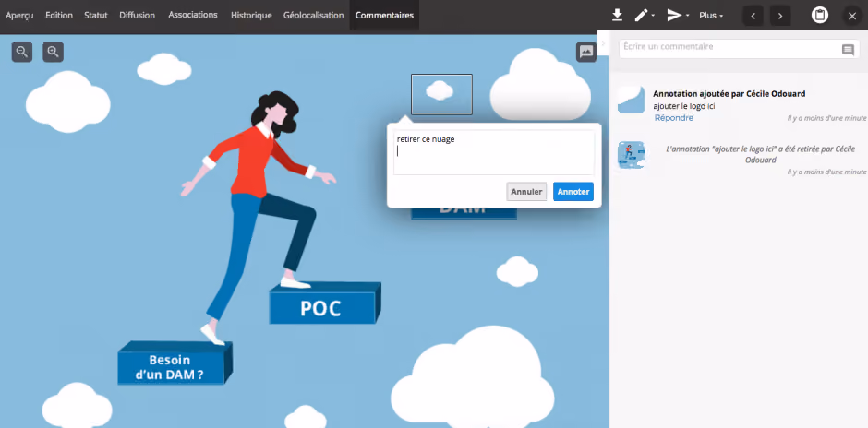This screenshot has height=428, width=868.
Task: Go to next asset arrow
Action: pyautogui.click(x=780, y=16)
